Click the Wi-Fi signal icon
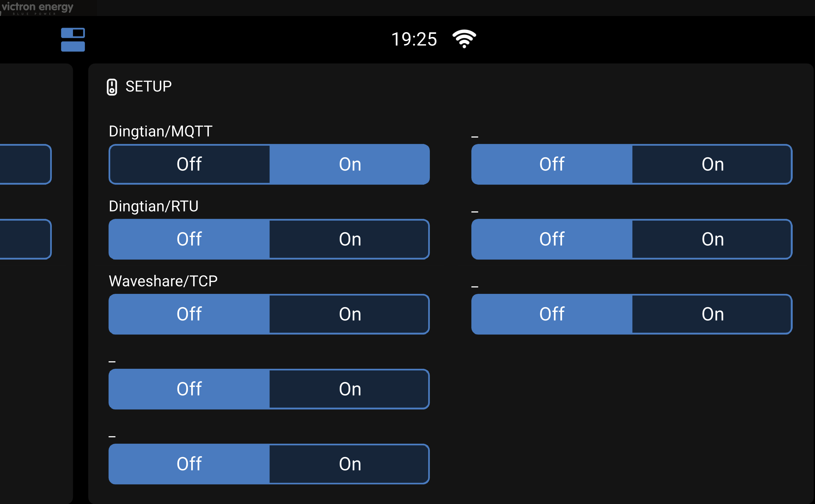The image size is (815, 504). [464, 39]
